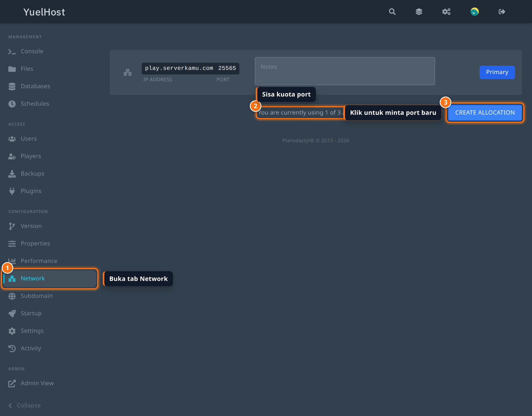
Task: Click the sign out icon
Action: click(502, 12)
